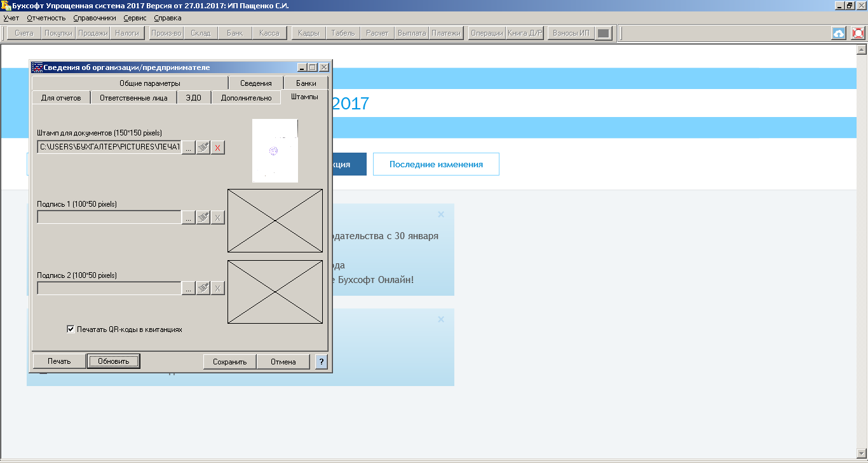Open Касса from the toolbar
The image size is (868, 463).
(269, 33)
